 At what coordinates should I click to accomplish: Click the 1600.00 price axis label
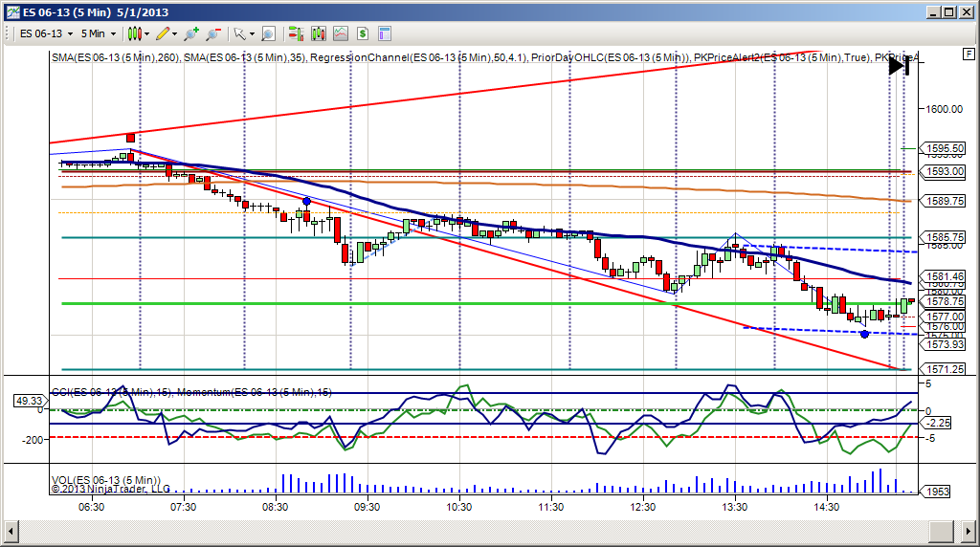tap(945, 109)
